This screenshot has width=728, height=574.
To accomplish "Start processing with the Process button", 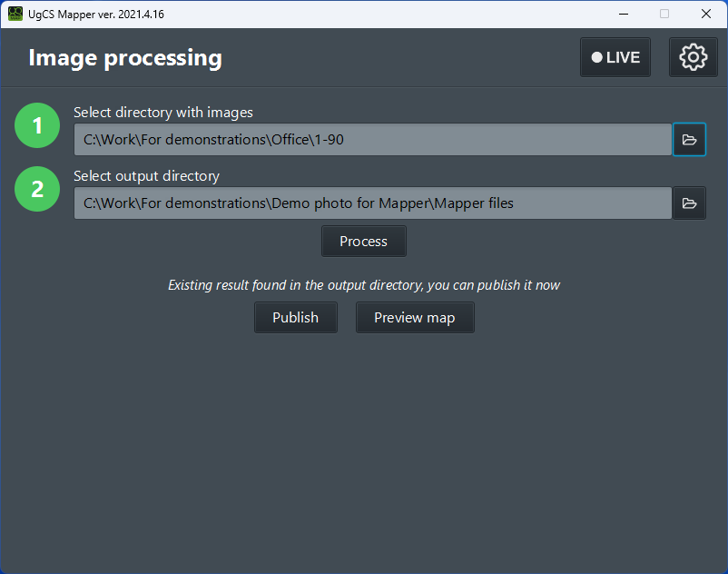I will pyautogui.click(x=363, y=241).
